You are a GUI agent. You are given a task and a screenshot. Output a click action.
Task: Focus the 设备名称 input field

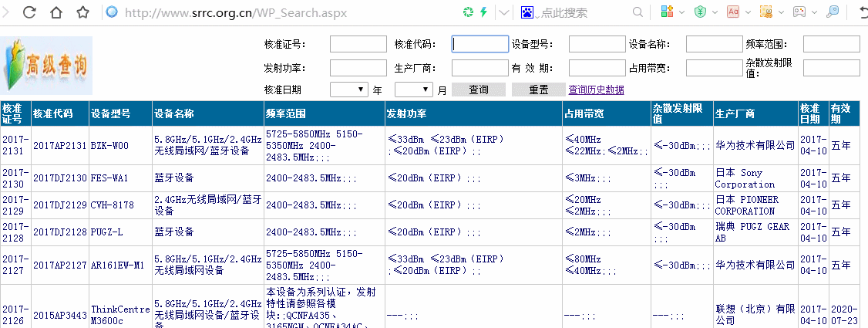[714, 44]
